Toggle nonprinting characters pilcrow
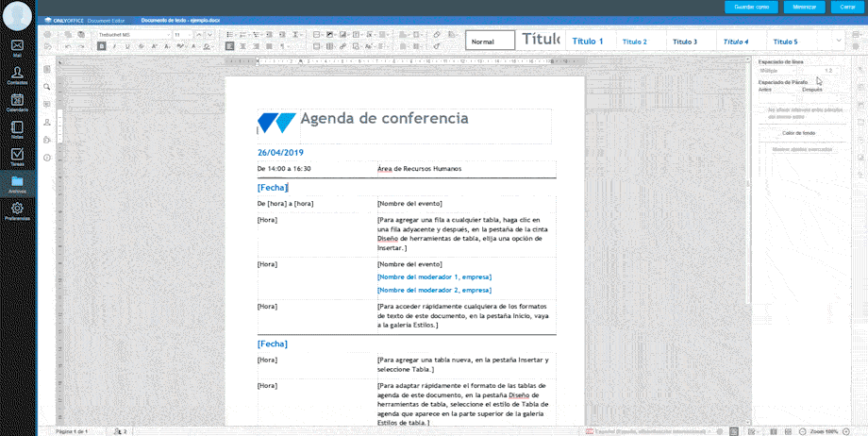 point(282,46)
